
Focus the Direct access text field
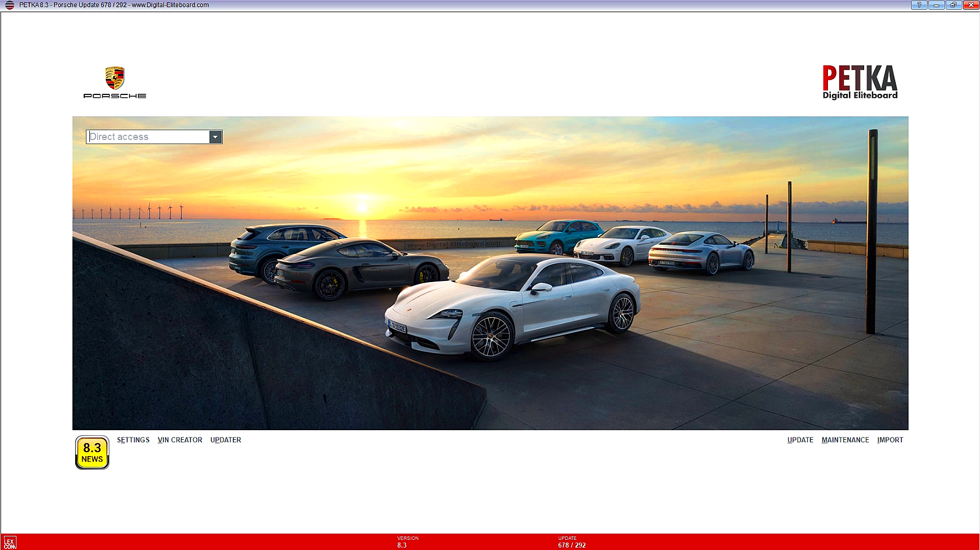(148, 137)
